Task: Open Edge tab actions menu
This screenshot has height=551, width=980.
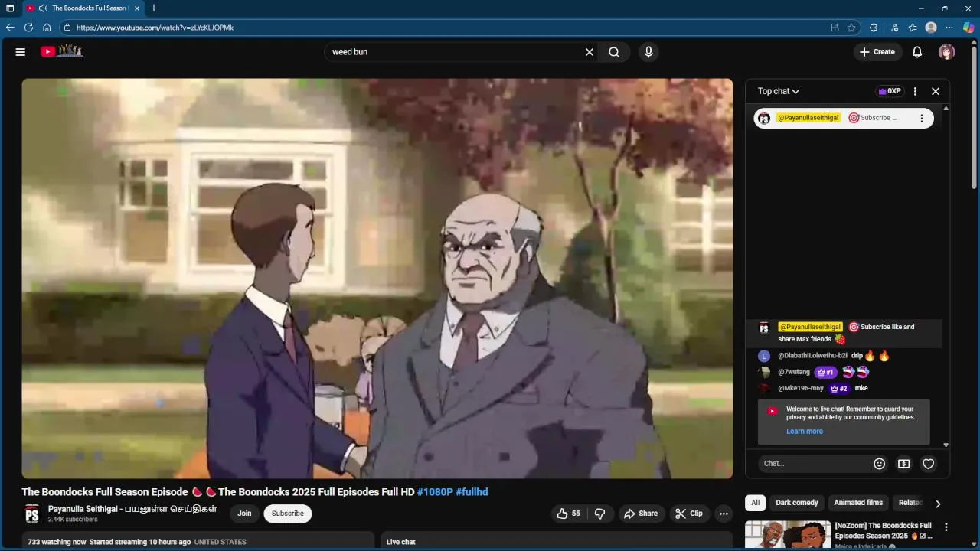Action: (x=10, y=8)
